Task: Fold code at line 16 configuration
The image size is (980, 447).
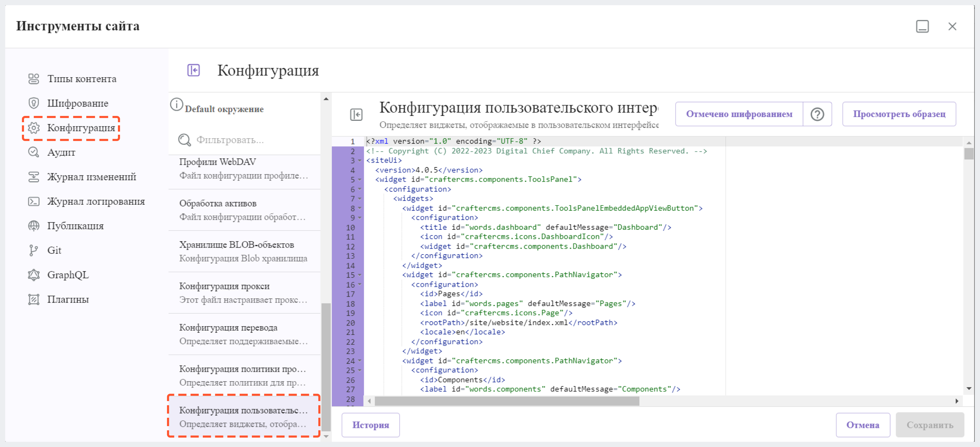Action: (359, 284)
